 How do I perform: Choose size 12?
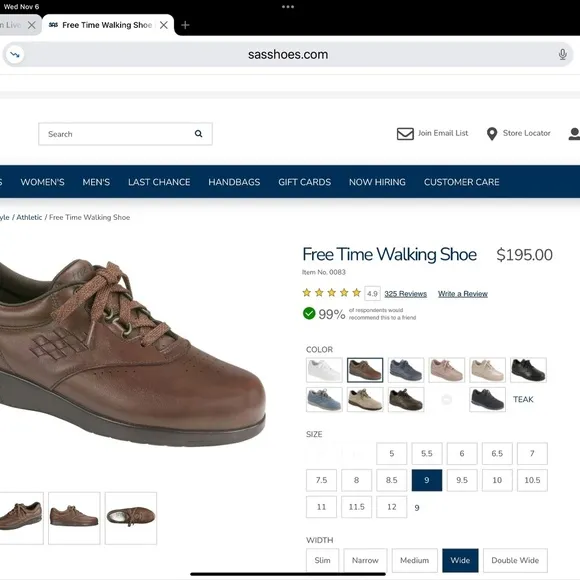click(x=391, y=507)
